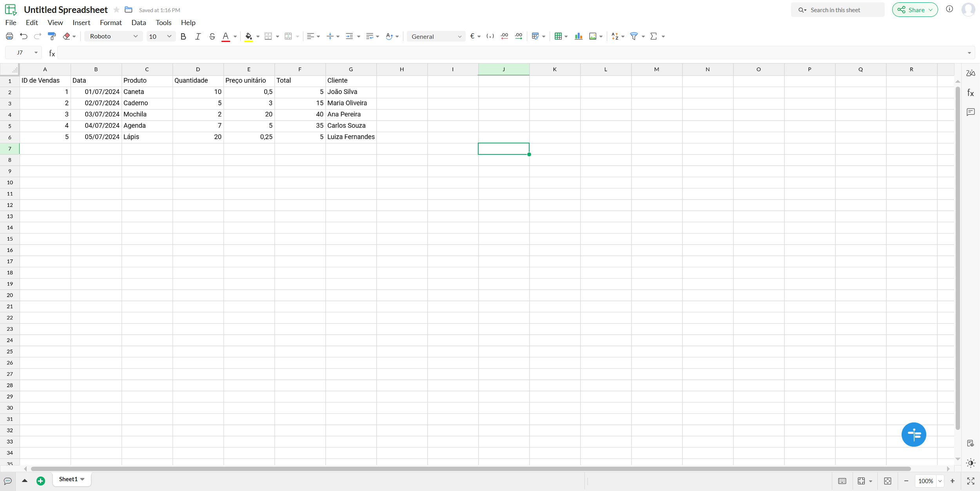
Task: Open the font size 10 dropdown
Action: 160,36
